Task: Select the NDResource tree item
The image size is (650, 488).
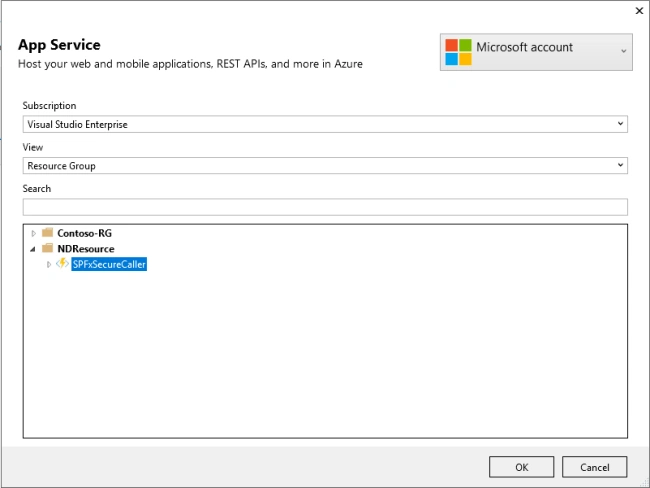Action: click(86, 249)
